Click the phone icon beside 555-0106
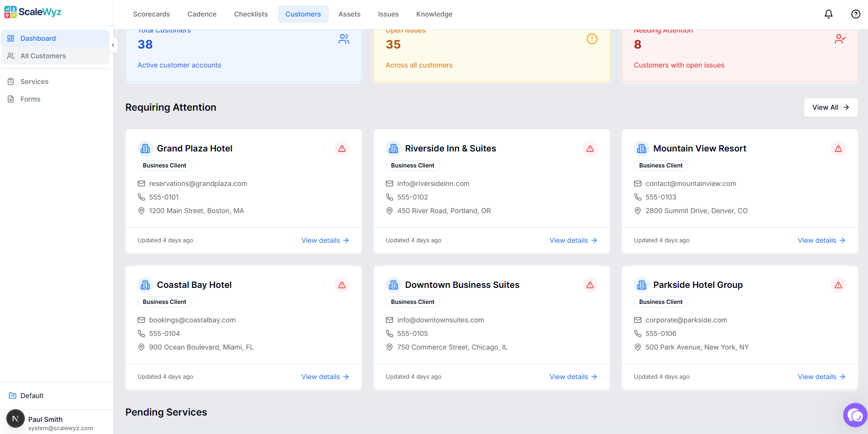Viewport: 868px width, 434px height. point(638,334)
